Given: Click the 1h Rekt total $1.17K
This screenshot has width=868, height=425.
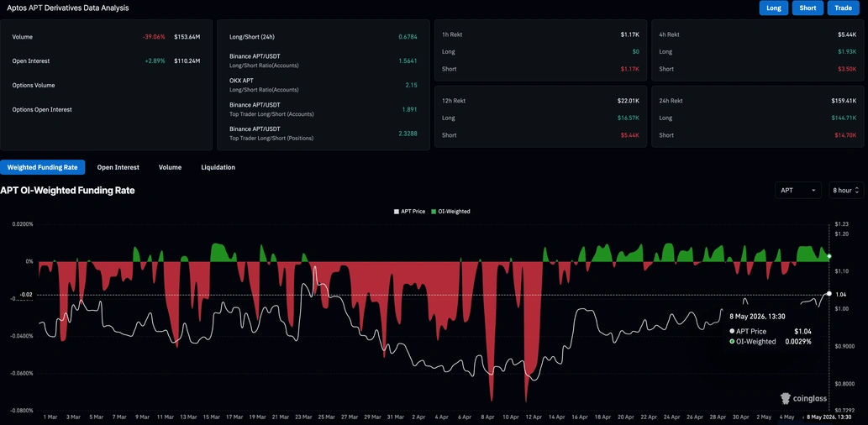Looking at the screenshot, I should pos(629,34).
